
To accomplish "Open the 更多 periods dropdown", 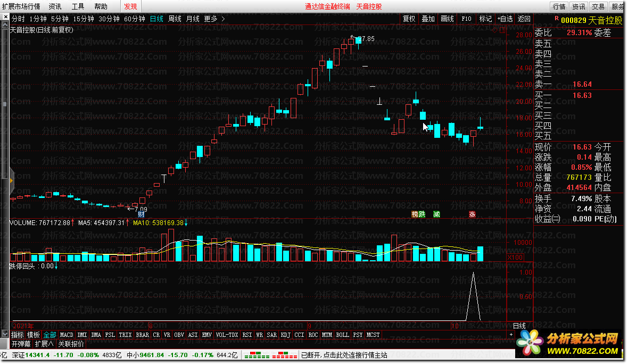I will (211, 19).
